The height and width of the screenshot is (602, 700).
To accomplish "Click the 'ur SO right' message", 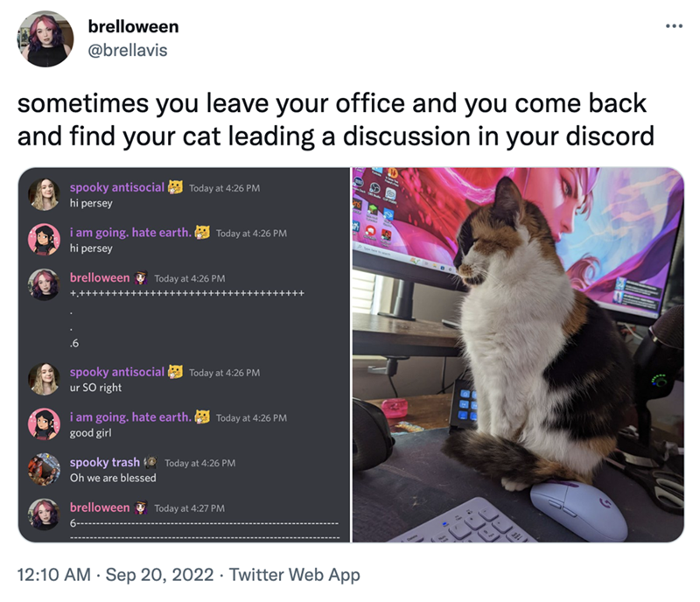I will [x=95, y=388].
